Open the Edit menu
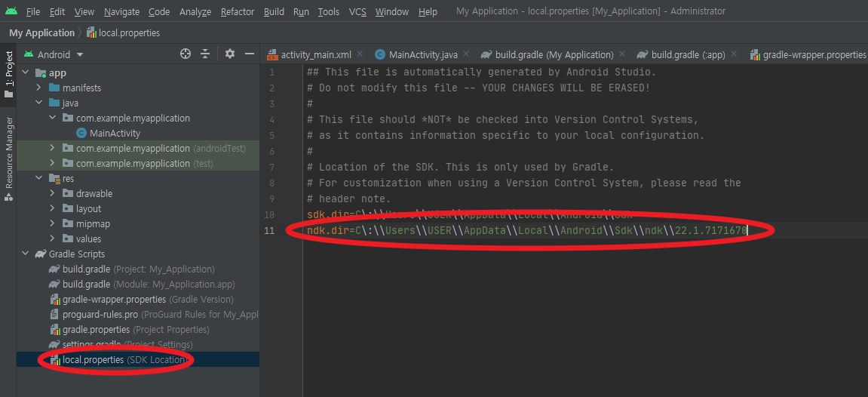The width and height of the screenshot is (868, 397). tap(57, 11)
